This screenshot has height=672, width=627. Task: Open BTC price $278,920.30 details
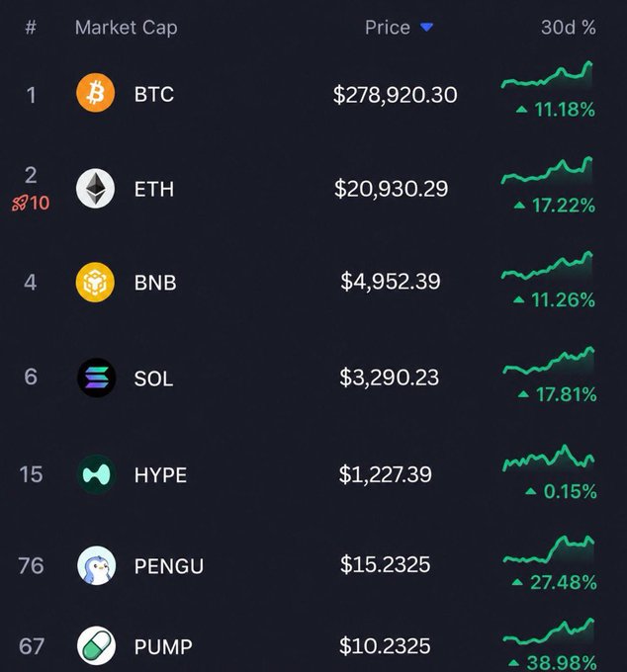click(395, 94)
